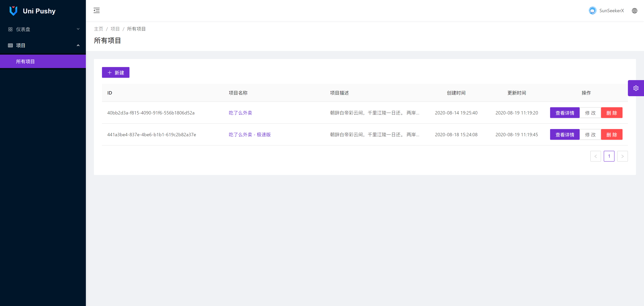Select page 1 in pagination
The height and width of the screenshot is (306, 644).
pyautogui.click(x=609, y=156)
